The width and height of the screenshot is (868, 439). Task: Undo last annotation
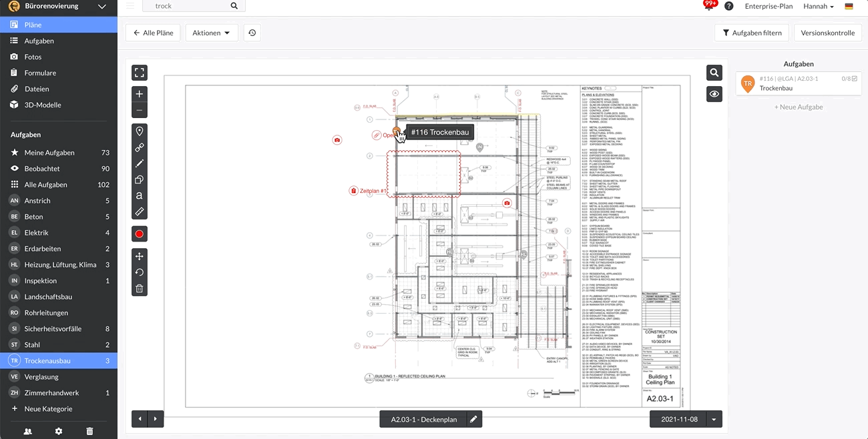(139, 272)
